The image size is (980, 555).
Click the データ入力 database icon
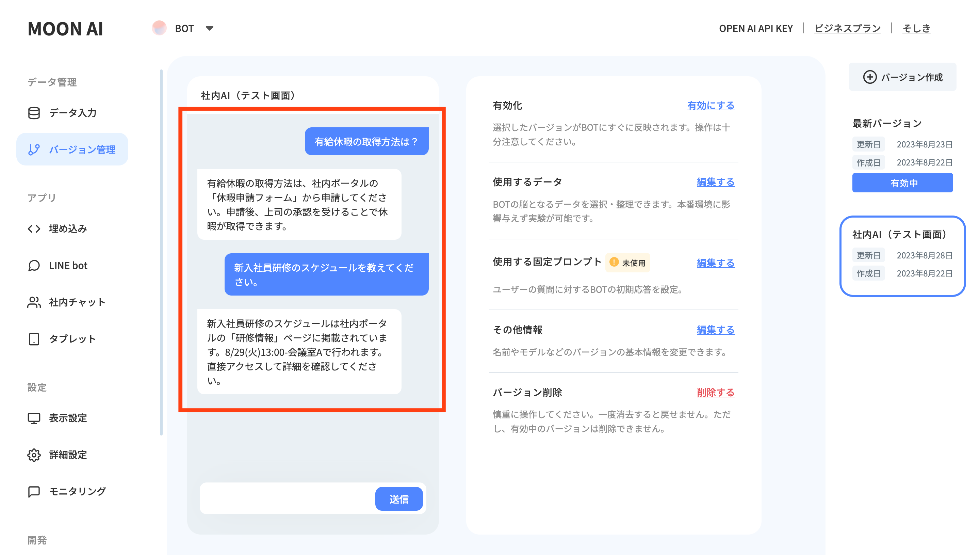point(34,113)
